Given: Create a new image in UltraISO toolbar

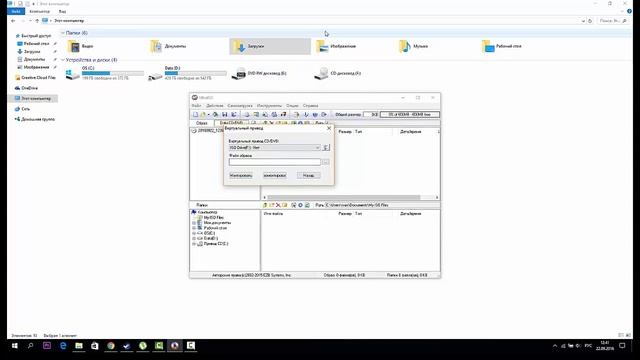Looking at the screenshot, I should (196, 115).
